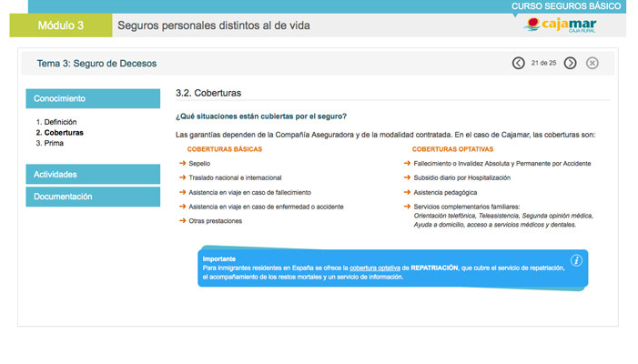638x364 pixels.
Task: Click the 'CURSO SEGUROS BÁSICO' header text
Action: (566, 6)
